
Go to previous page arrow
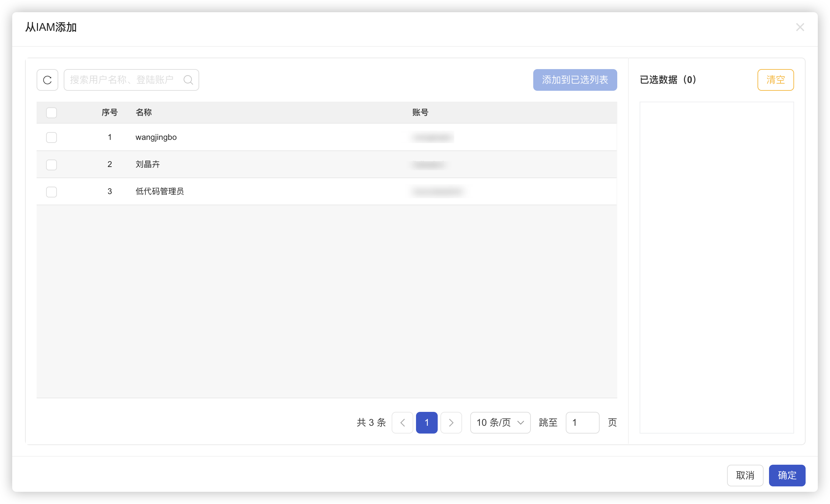point(402,422)
